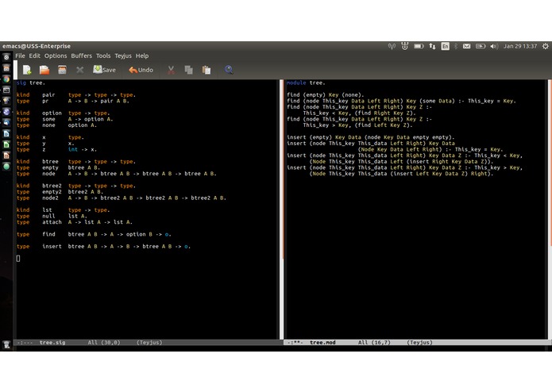Open the Edit menu
The image size is (552, 392).
34,56
